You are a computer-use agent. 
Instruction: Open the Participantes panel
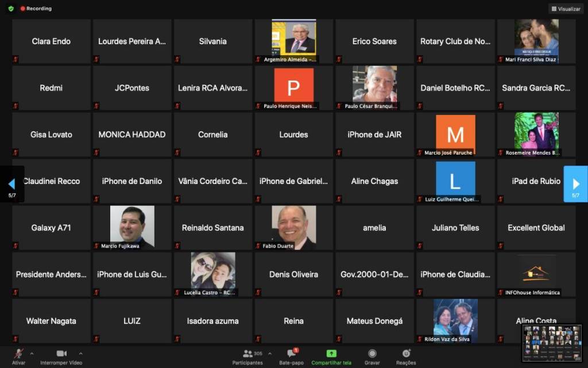248,356
